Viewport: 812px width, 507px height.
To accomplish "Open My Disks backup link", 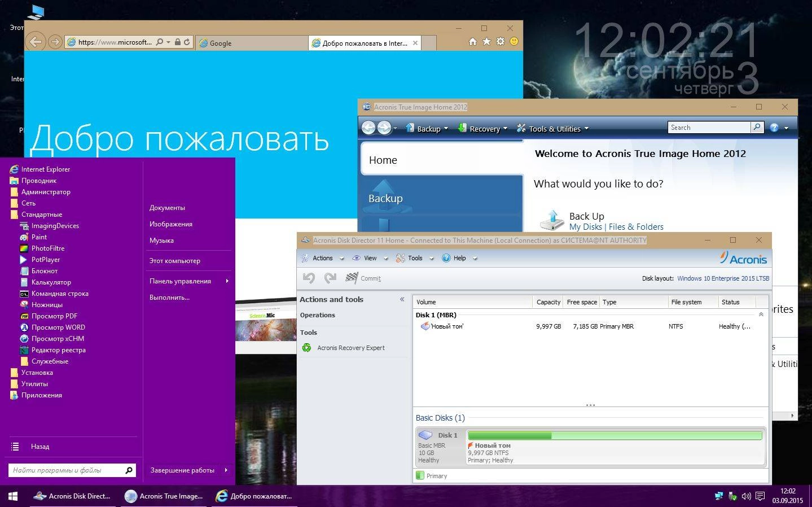I will pyautogui.click(x=585, y=227).
